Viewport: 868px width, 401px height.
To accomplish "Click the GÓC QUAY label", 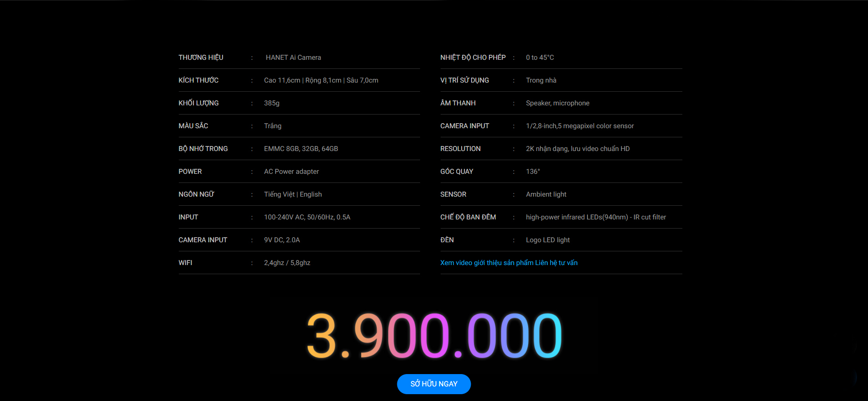I will [x=457, y=172].
